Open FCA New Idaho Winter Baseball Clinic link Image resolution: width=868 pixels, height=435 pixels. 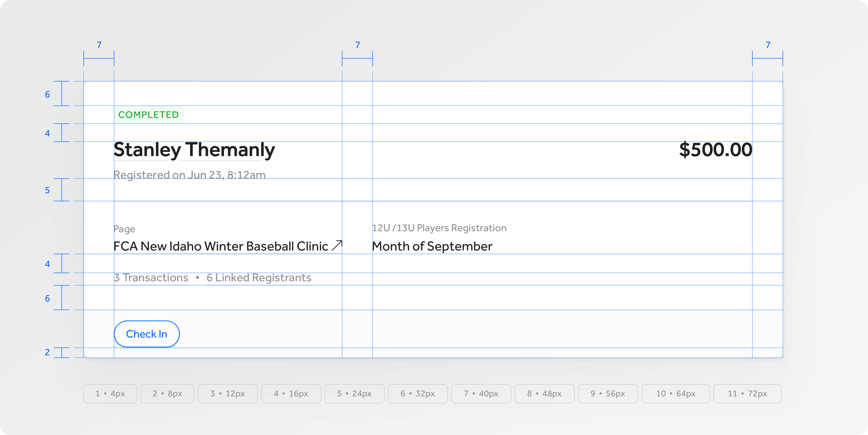click(x=220, y=246)
